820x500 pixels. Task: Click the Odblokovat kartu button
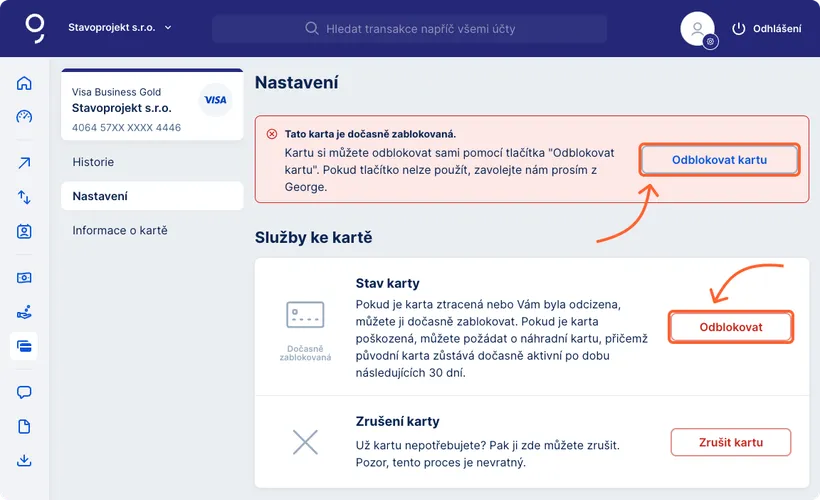point(720,160)
